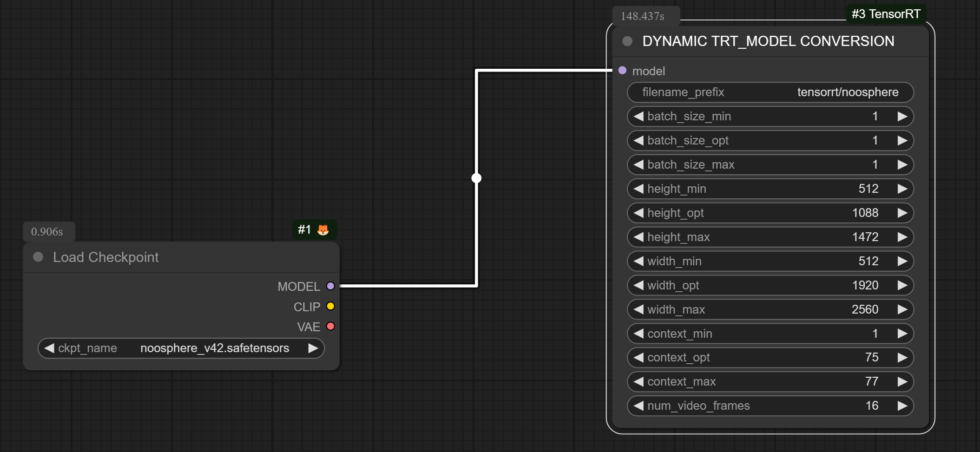Click the MODEL output socket
Viewport: 980px width, 452px height.
click(330, 286)
